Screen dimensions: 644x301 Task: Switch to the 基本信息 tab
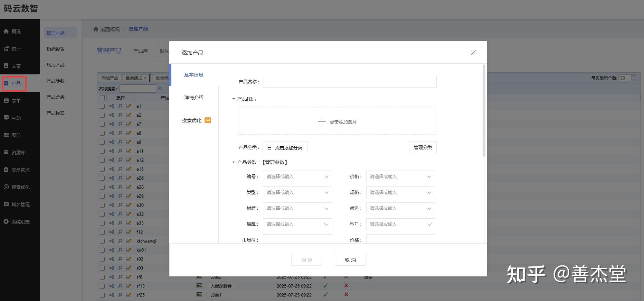tap(194, 75)
